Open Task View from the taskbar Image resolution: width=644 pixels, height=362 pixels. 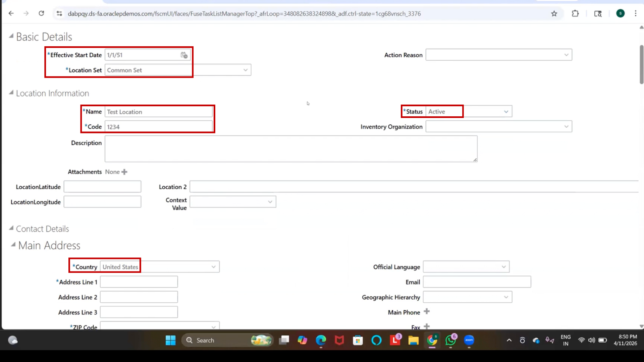click(x=284, y=340)
